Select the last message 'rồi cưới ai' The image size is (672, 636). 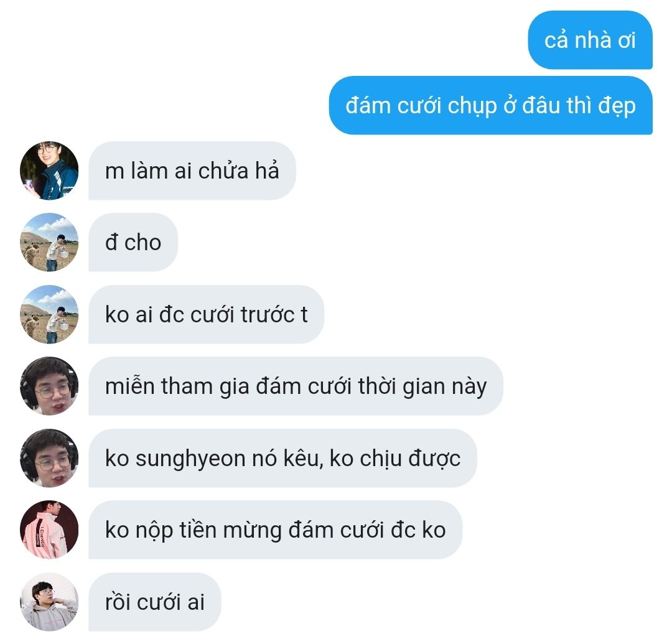[x=155, y=602]
